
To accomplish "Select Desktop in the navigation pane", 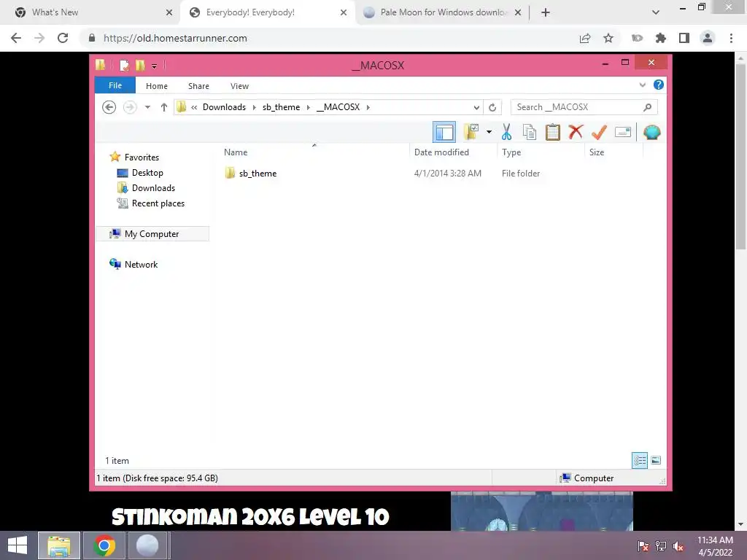I will tap(147, 173).
